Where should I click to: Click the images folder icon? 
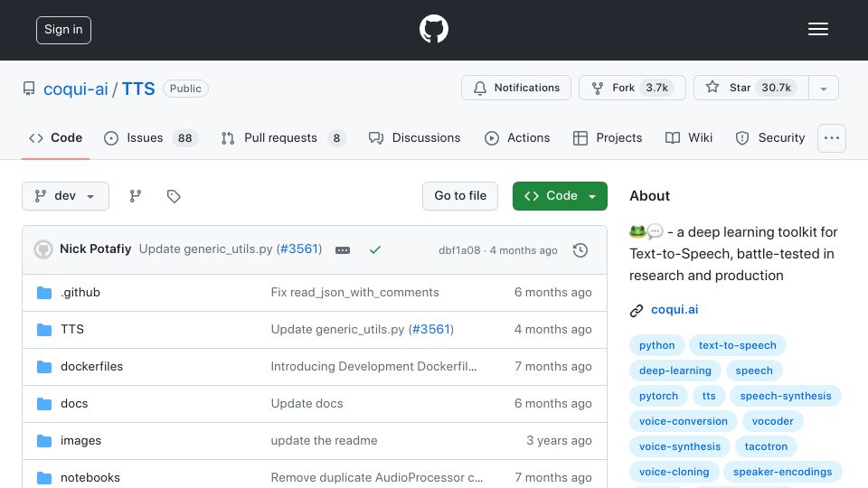coord(44,441)
